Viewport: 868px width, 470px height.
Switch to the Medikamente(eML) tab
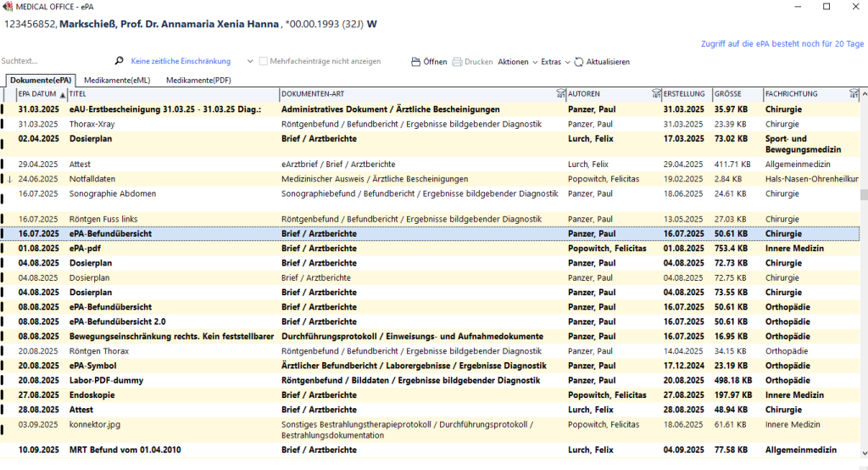point(117,80)
